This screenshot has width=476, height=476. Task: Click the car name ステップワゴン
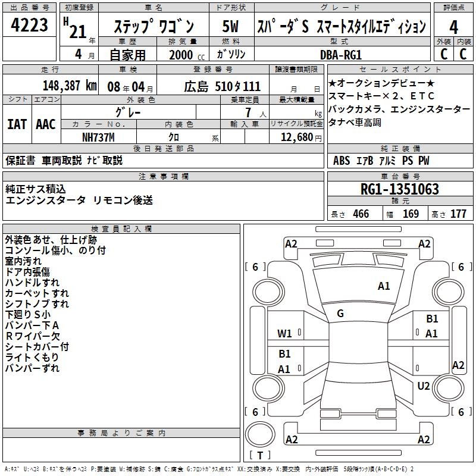click(x=154, y=26)
